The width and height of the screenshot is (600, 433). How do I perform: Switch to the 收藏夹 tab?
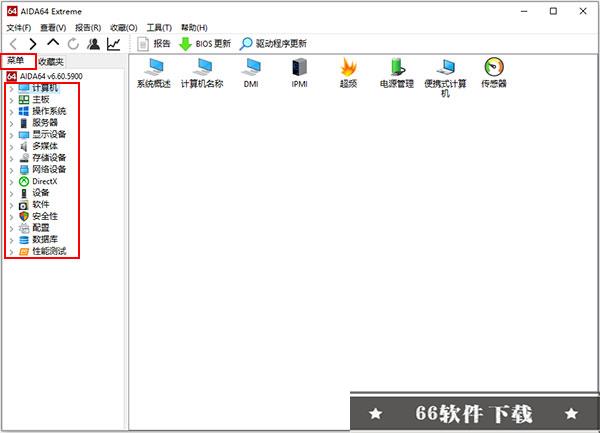pos(51,62)
